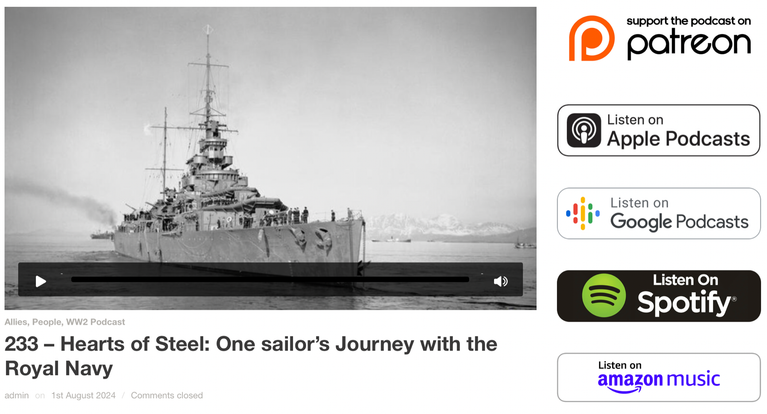Open Listen on Apple Podcasts badge
This screenshot has height=414, width=767.
[x=658, y=130]
